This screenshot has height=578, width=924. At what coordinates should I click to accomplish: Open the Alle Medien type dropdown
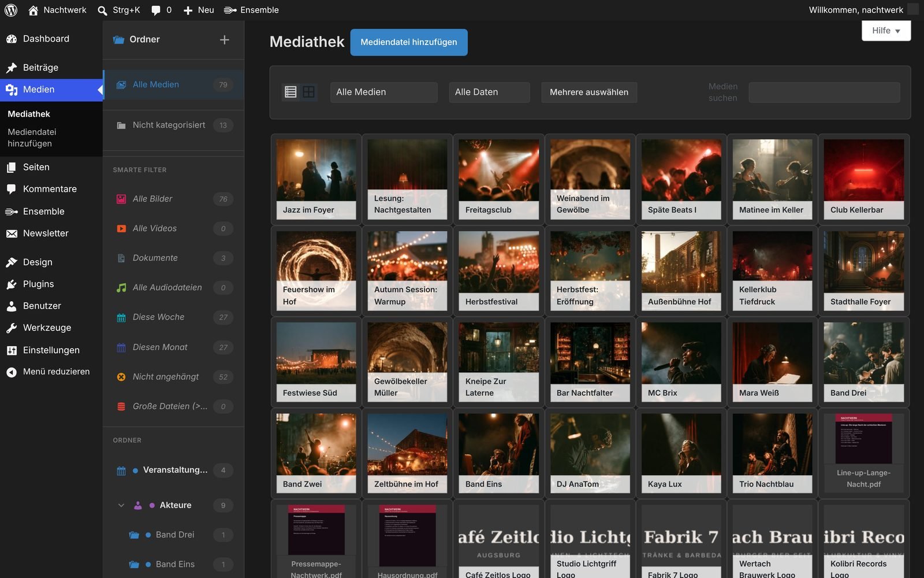tap(383, 92)
